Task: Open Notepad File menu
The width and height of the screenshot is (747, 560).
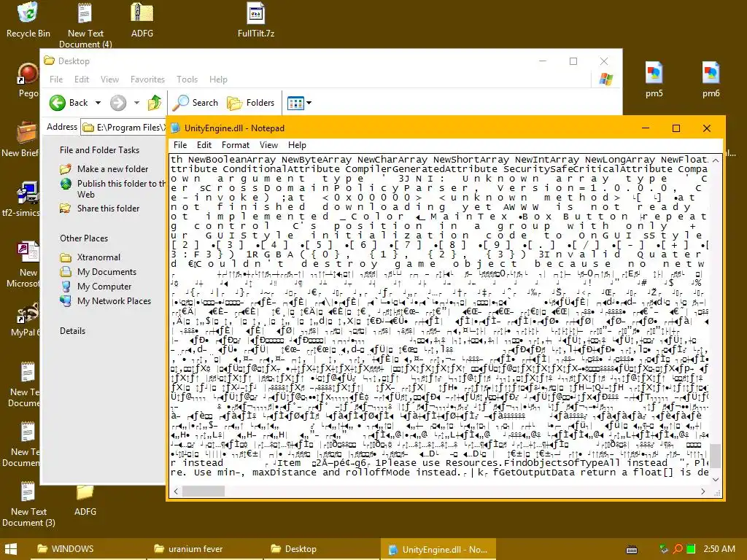Action: (x=180, y=145)
